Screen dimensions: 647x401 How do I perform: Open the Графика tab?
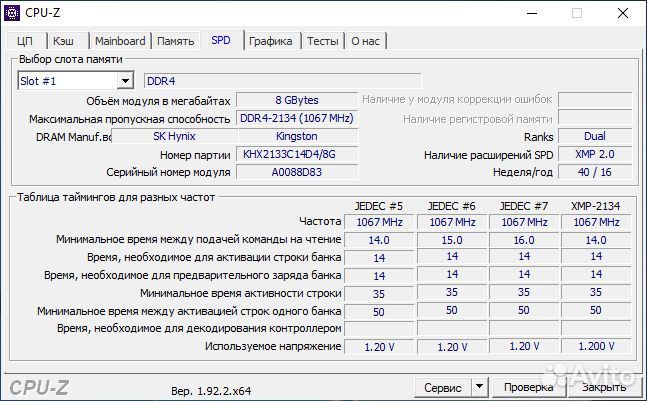tap(271, 41)
